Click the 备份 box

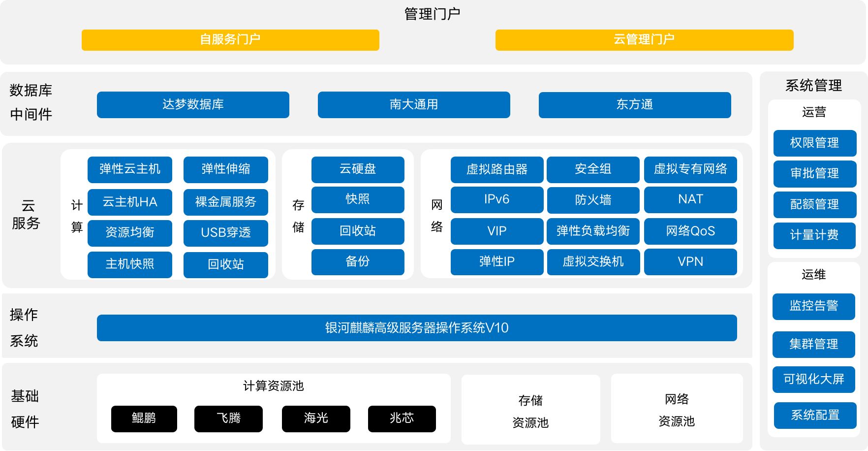[358, 262]
